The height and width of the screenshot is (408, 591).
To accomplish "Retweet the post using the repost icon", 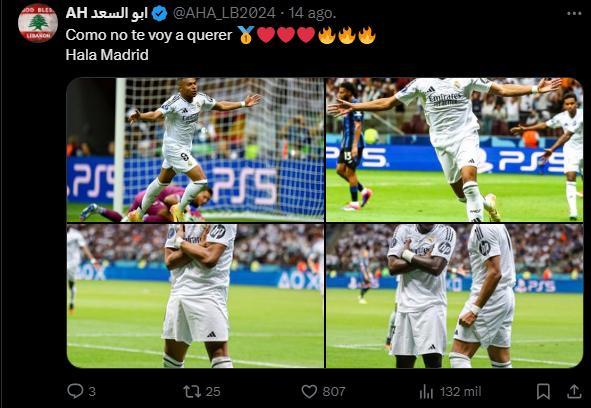I will click(x=192, y=391).
